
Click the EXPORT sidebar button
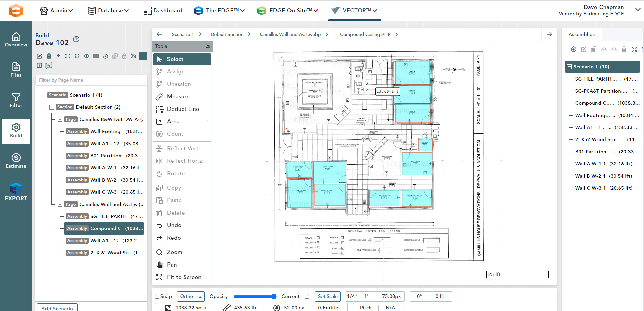coord(16,192)
